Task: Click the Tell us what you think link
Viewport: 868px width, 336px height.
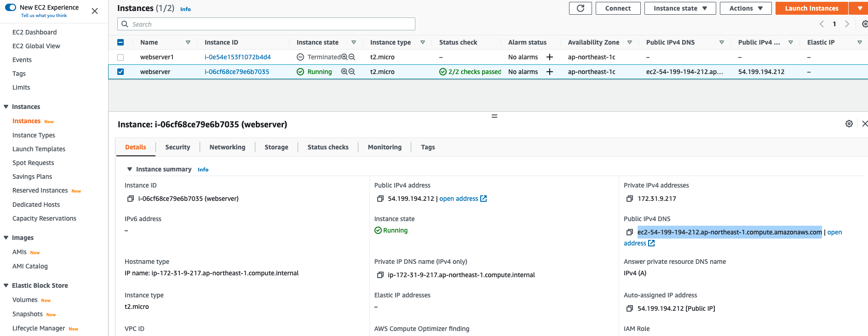Action: [x=44, y=16]
